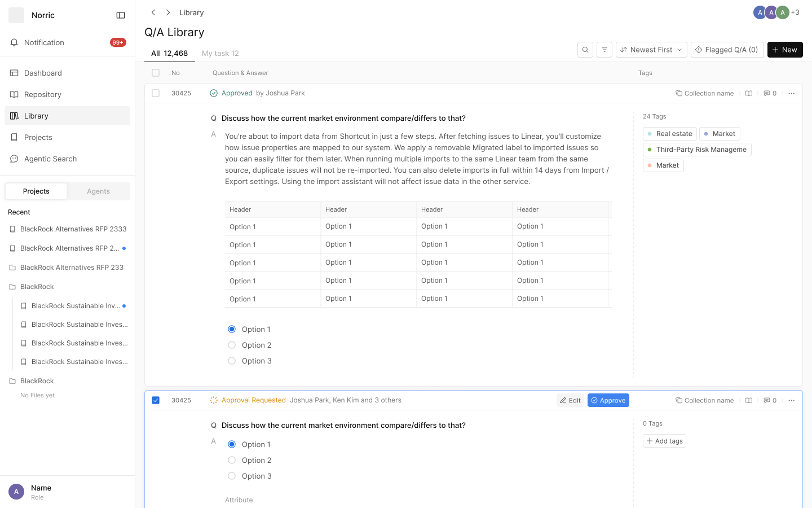Uncheck the selected Approval Requested row checkbox
The image size is (812, 508).
tap(156, 400)
